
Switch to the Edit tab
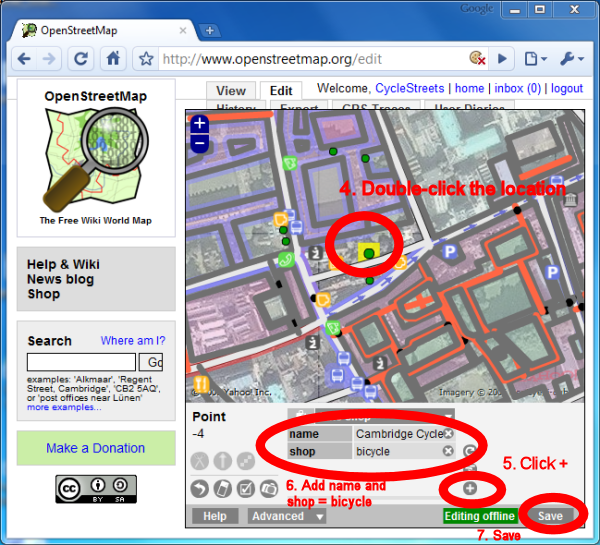pos(281,91)
